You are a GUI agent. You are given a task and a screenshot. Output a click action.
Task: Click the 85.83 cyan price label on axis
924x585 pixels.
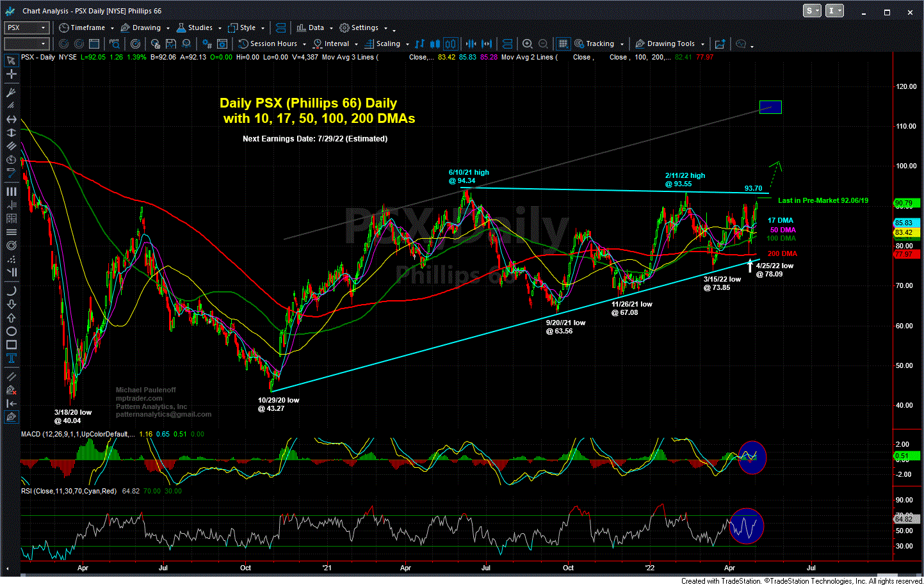[906, 223]
